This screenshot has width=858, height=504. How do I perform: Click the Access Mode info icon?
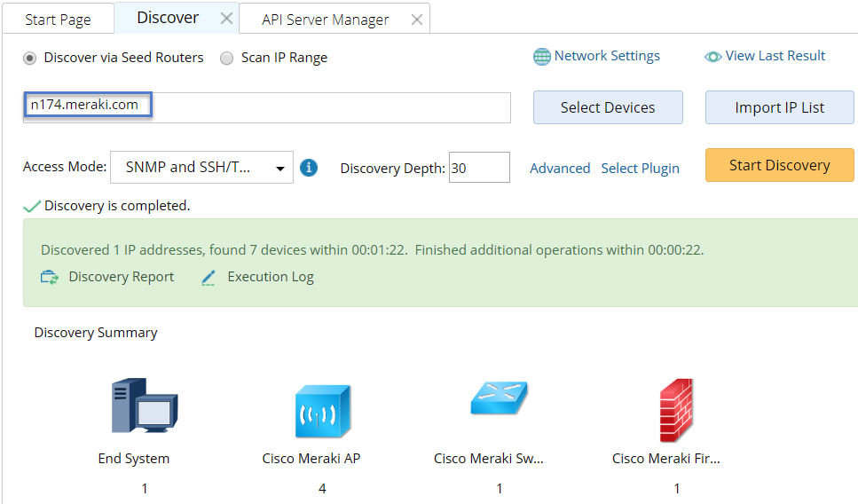coord(309,168)
